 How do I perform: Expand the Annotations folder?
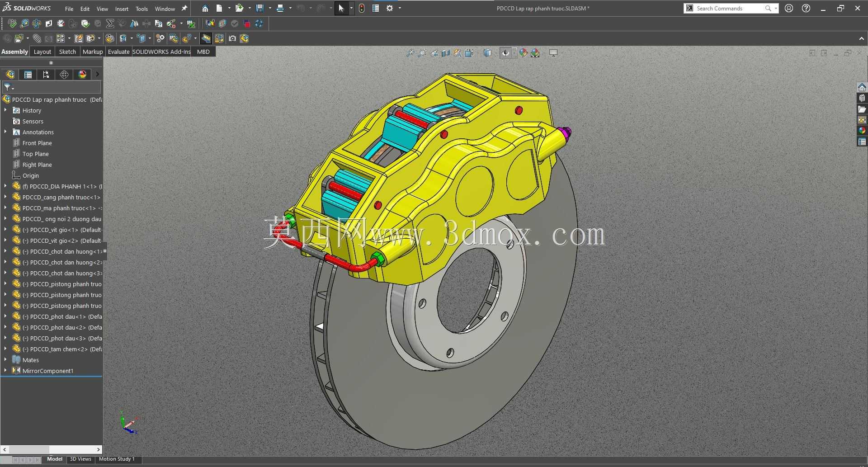coord(5,132)
